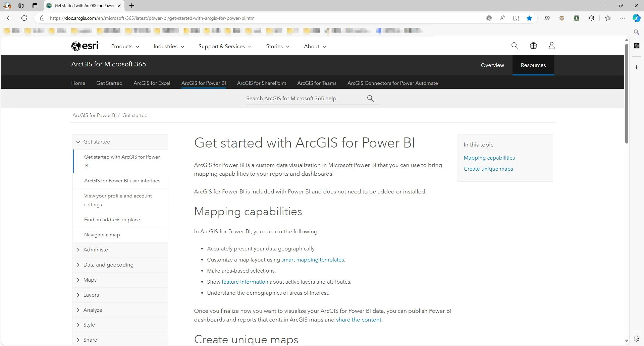Follow the Create unique maps link
The width and height of the screenshot is (644, 346).
[x=488, y=169]
